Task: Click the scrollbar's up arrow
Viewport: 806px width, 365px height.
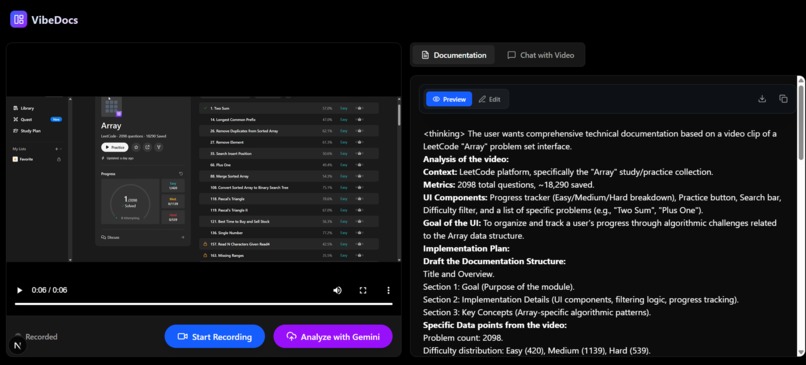Action: 800,80
